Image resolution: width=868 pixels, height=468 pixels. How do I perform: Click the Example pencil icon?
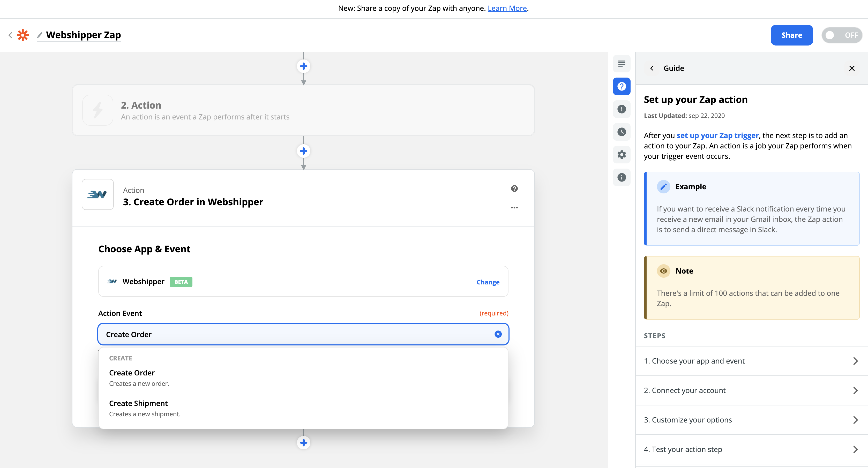point(663,186)
